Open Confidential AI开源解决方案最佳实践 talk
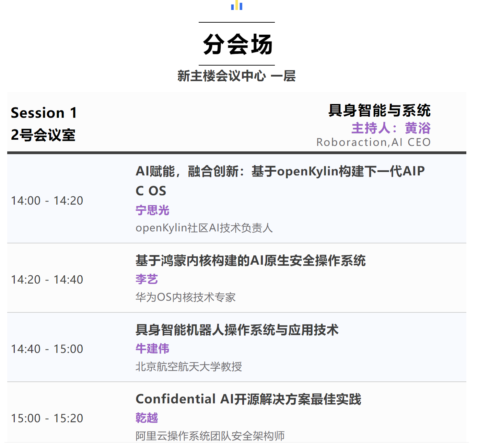 248,399
